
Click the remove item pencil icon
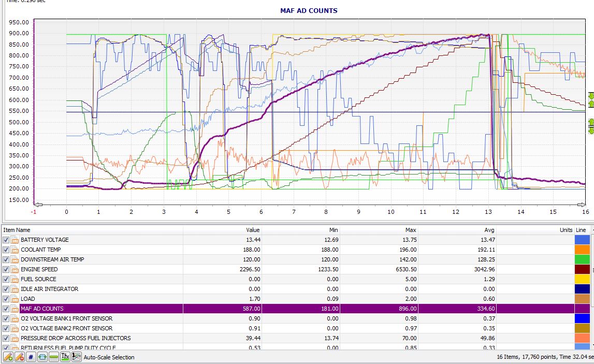20,357
